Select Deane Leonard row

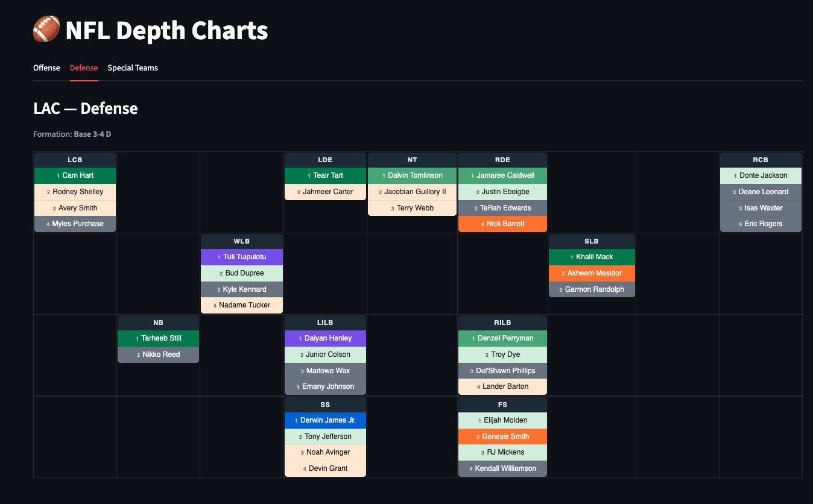[761, 192]
